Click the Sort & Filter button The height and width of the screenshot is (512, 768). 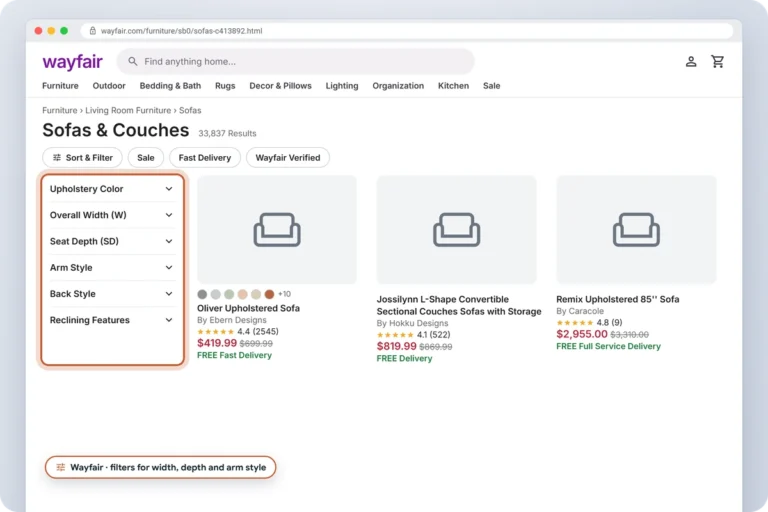click(x=82, y=158)
